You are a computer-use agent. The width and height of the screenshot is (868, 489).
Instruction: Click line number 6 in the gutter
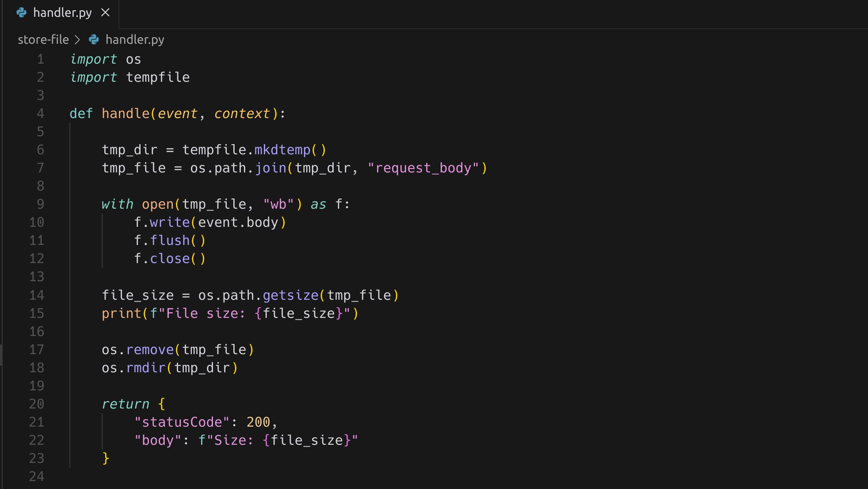click(x=40, y=149)
